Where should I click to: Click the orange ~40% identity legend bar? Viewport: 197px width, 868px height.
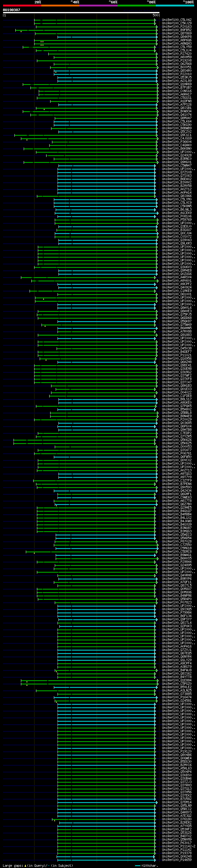click(60, 6)
